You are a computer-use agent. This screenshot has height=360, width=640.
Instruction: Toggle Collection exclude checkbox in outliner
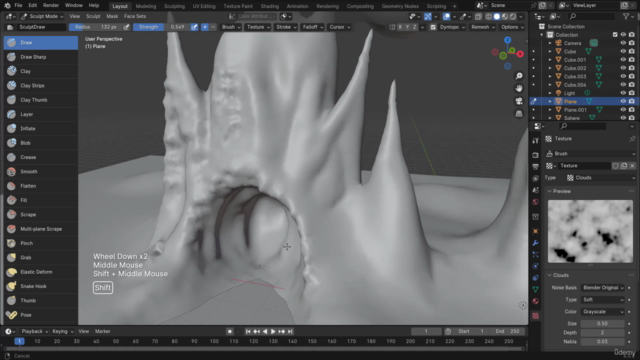(x=615, y=35)
